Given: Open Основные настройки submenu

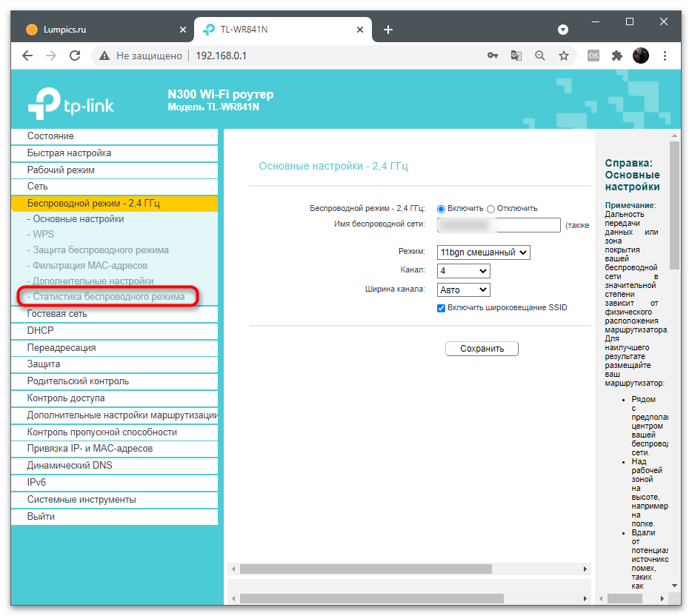Looking at the screenshot, I should (x=78, y=219).
